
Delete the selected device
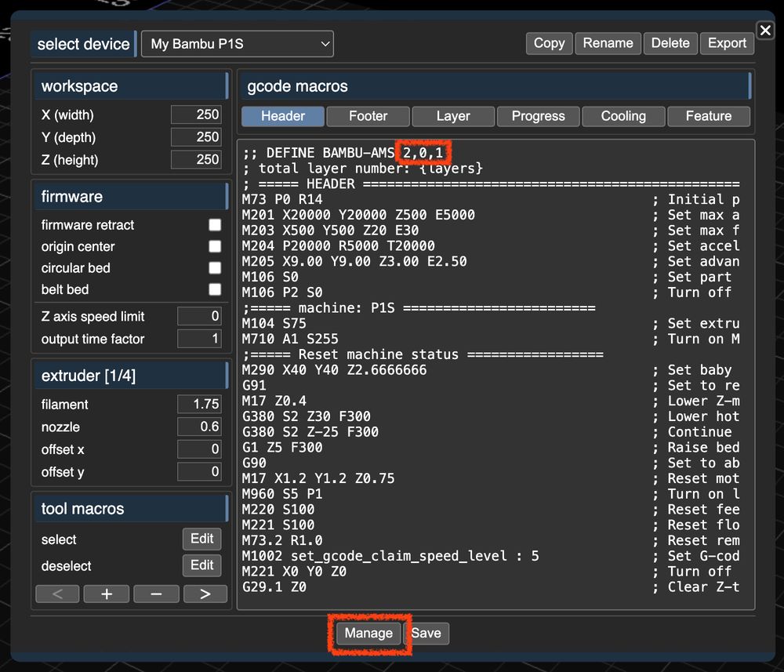(x=670, y=43)
